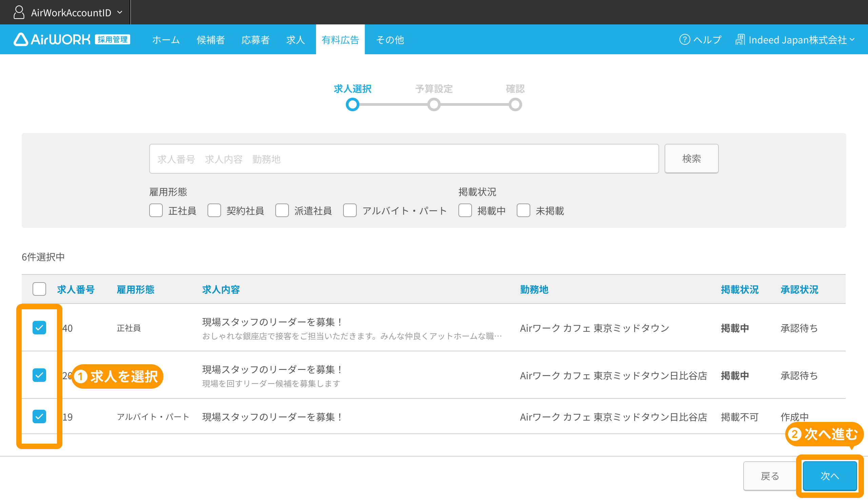Sort by 求人番号 column header
The image size is (868, 504).
pyautogui.click(x=76, y=289)
